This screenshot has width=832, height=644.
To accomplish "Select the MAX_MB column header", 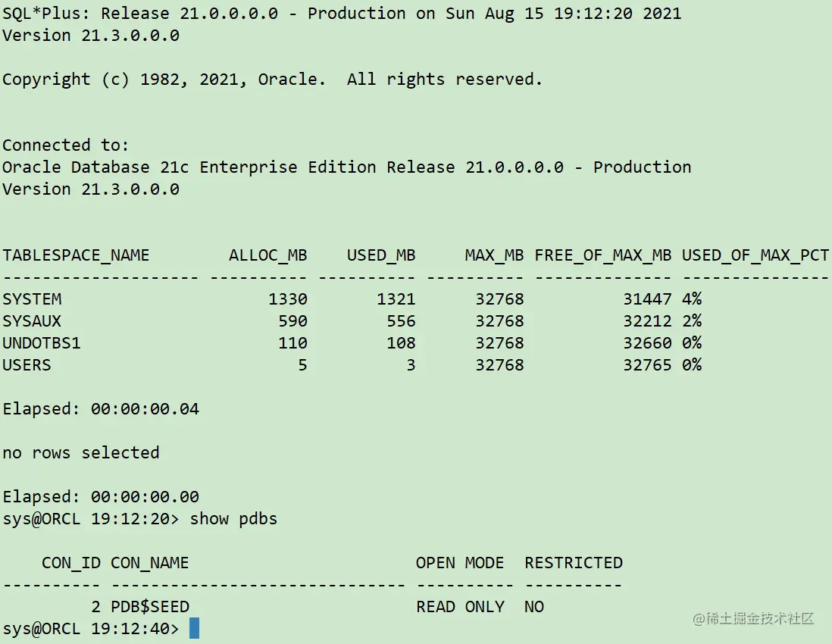I will (x=494, y=255).
